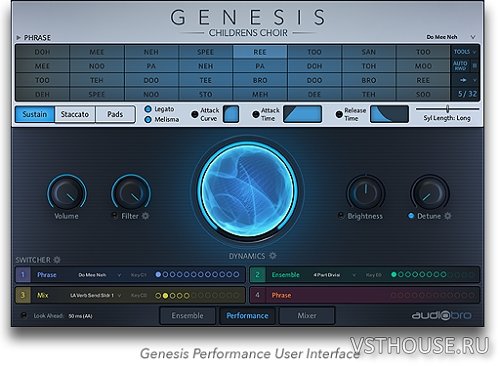Select switcher slot number 1

23,275
